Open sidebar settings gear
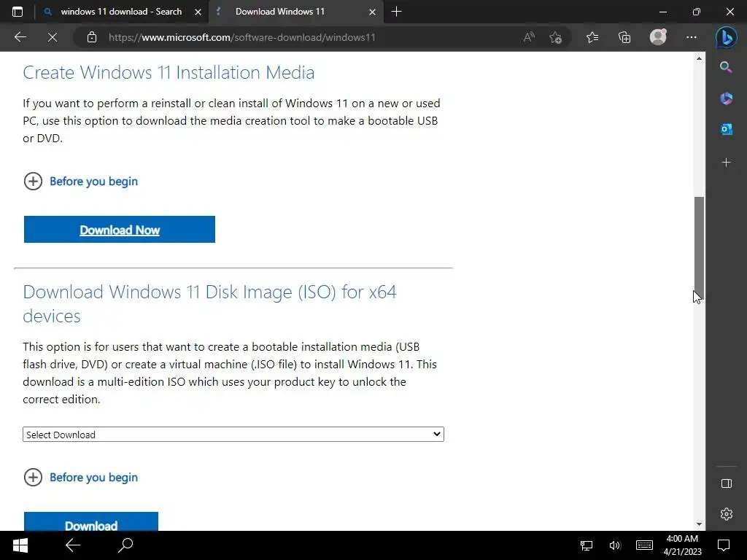The image size is (747, 560). (726, 514)
